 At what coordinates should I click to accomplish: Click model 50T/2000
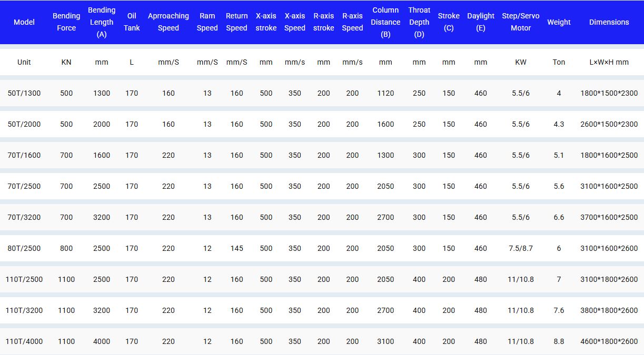coord(24,124)
